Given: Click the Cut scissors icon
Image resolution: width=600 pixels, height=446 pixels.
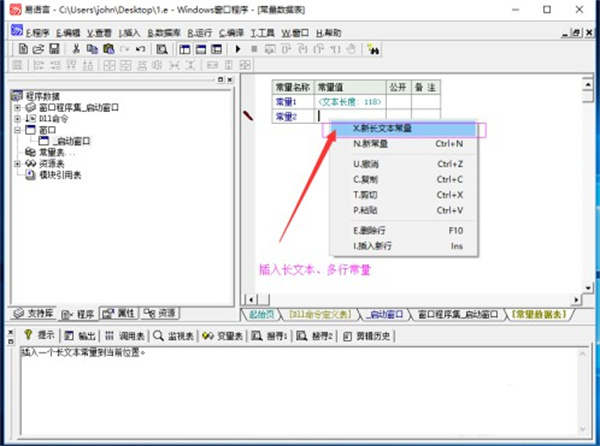Looking at the screenshot, I should (x=76, y=49).
